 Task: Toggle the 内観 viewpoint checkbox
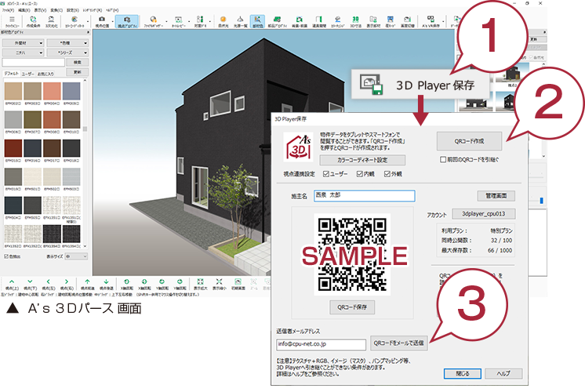coord(360,174)
